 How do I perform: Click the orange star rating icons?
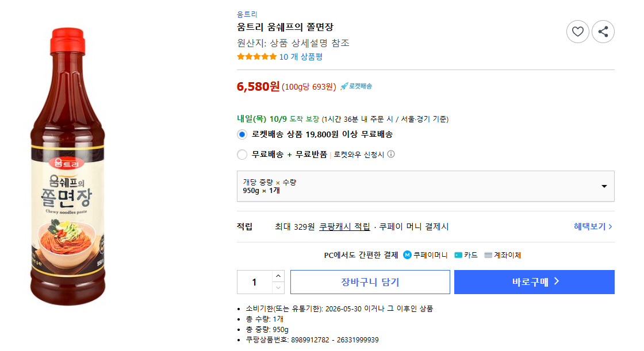[256, 57]
